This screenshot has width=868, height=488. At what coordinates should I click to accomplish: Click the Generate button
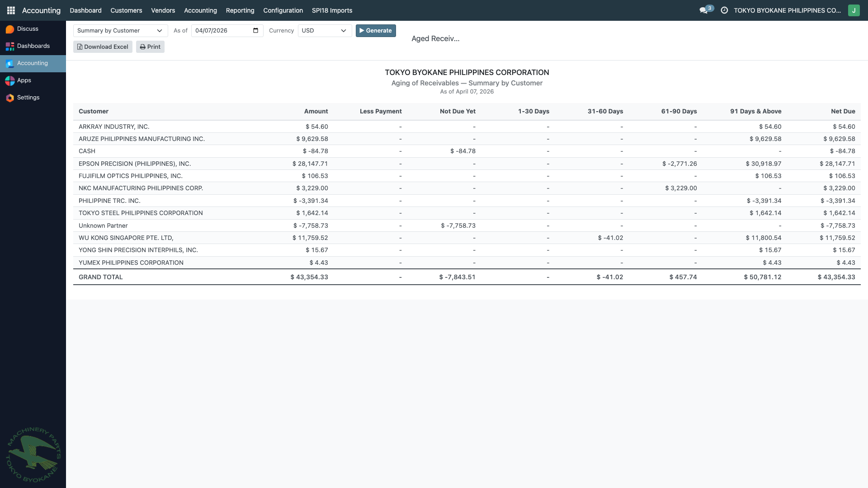pyautogui.click(x=376, y=30)
